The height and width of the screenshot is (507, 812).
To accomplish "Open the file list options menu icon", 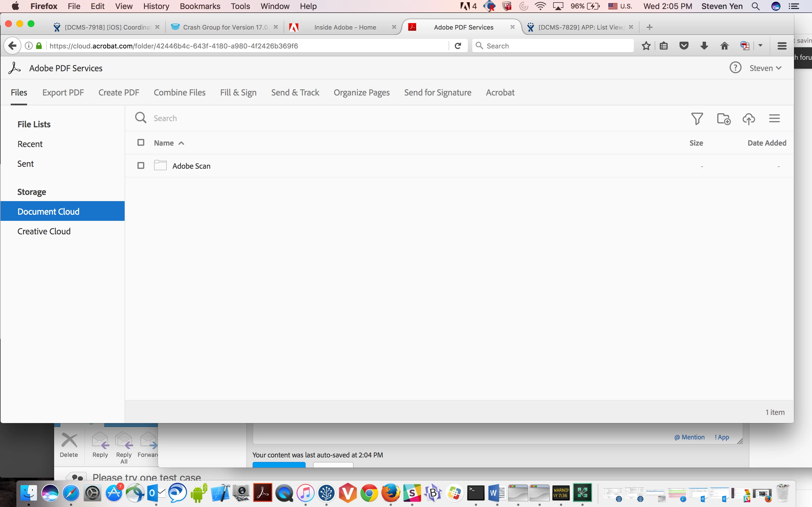I will pyautogui.click(x=775, y=118).
